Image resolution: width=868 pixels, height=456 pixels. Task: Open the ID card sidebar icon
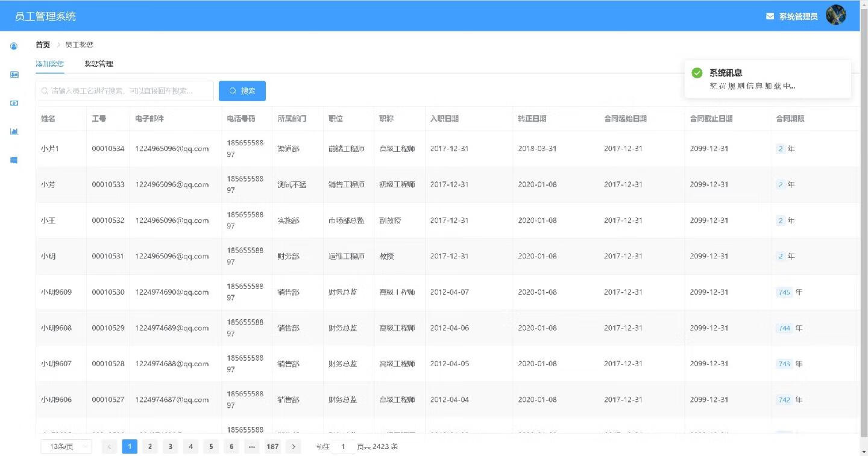coord(14,75)
